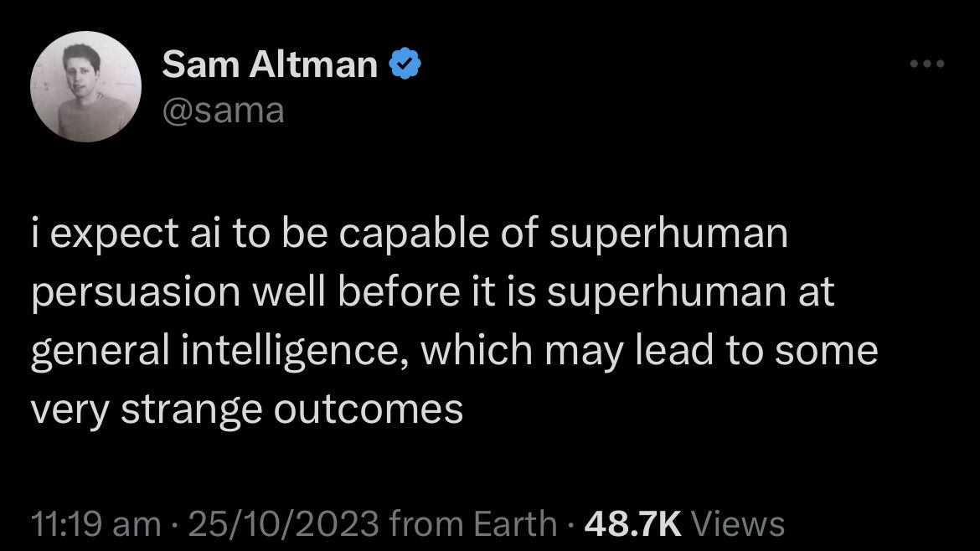The width and height of the screenshot is (980, 551).
Task: Open Sam Altman's circular profile photo
Action: [85, 86]
